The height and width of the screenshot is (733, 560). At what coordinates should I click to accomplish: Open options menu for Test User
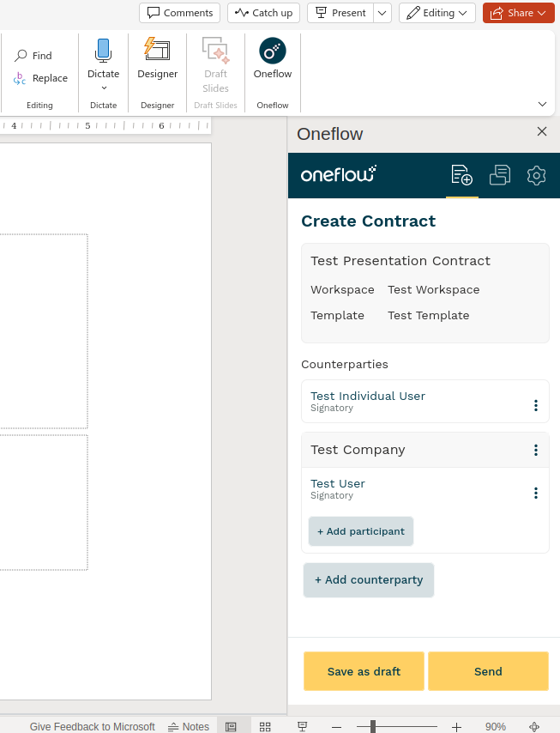click(536, 493)
